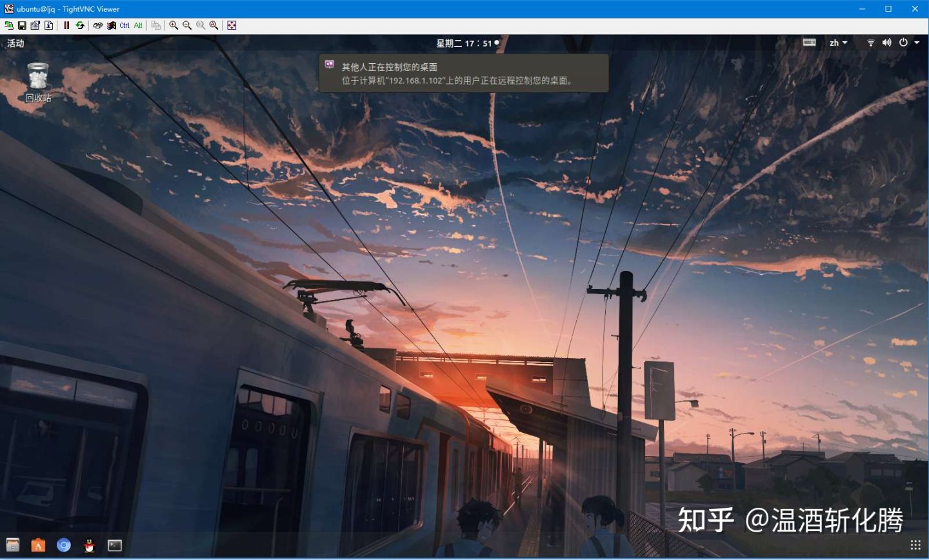The height and width of the screenshot is (560, 929).
Task: Open the 活动 activities overview
Action: pos(15,43)
